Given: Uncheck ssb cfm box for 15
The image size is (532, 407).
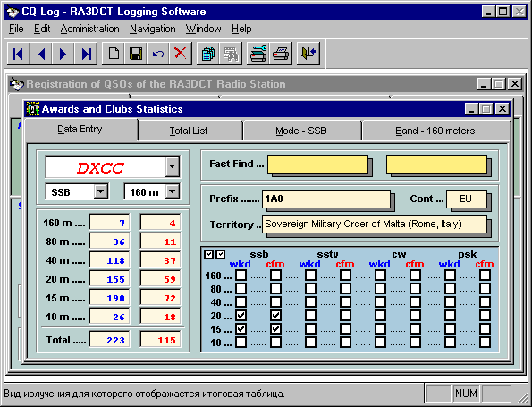Looking at the screenshot, I should 276,328.
